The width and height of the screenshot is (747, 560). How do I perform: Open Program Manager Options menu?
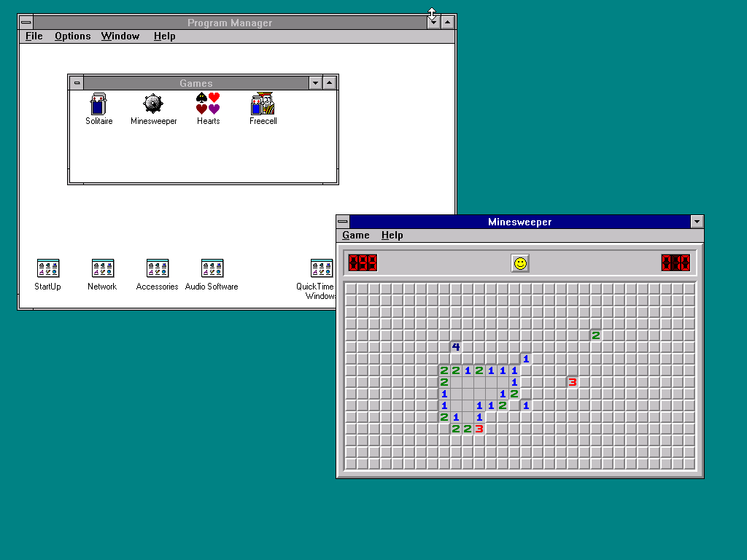coord(72,36)
